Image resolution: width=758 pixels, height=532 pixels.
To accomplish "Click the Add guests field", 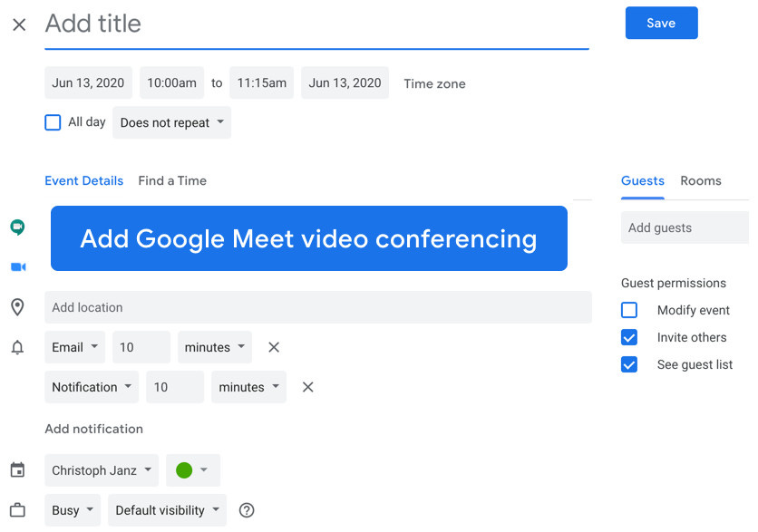I will (685, 227).
